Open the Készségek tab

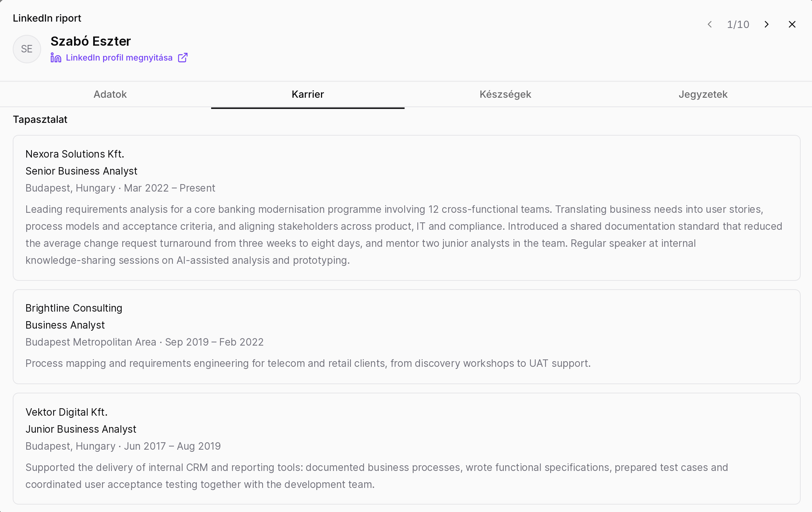[505, 94]
